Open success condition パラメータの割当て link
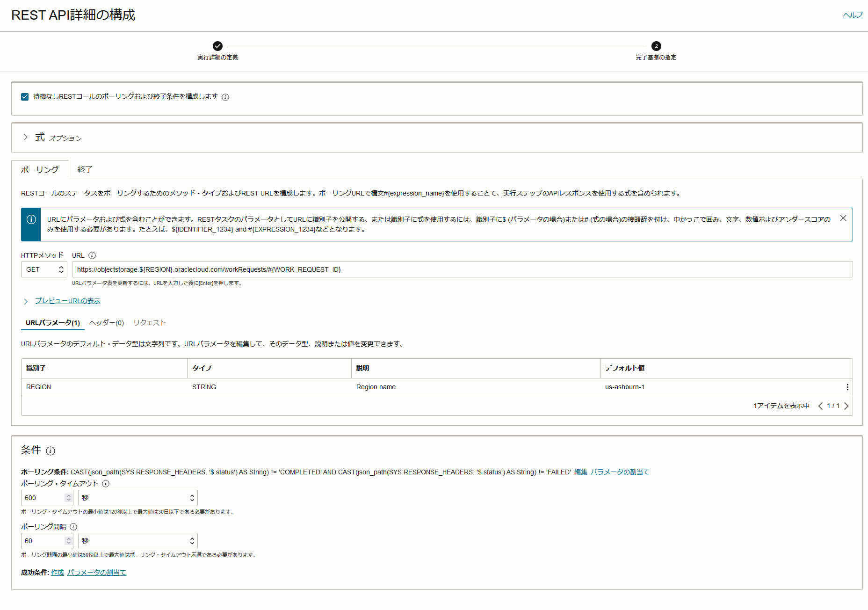Image resolution: width=868 pixels, height=610 pixels. [x=97, y=573]
